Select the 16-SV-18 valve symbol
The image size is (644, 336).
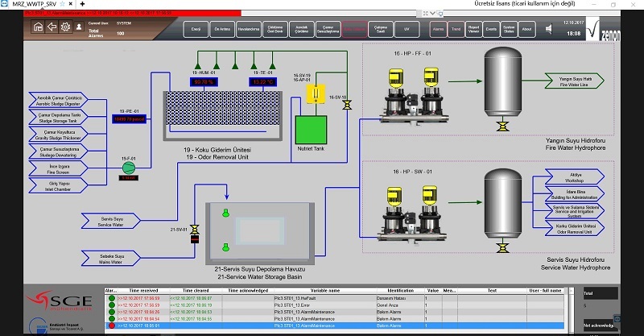pos(347,106)
